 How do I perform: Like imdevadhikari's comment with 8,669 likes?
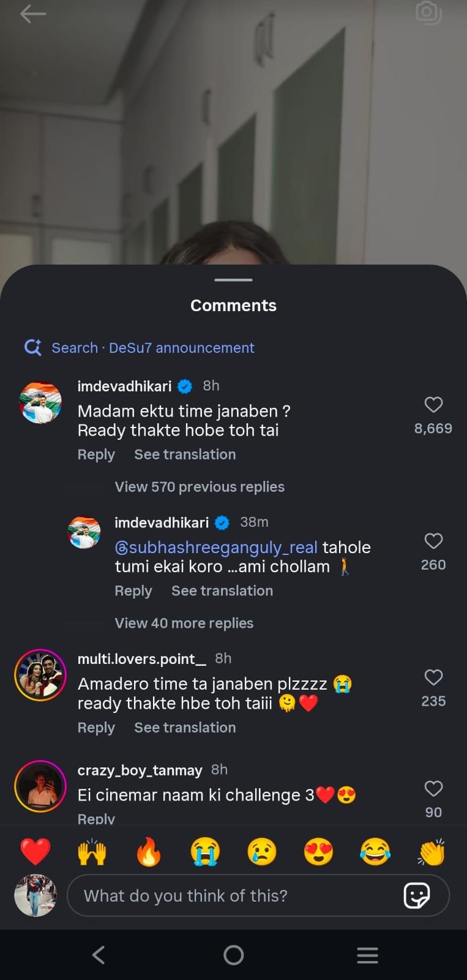tap(433, 405)
